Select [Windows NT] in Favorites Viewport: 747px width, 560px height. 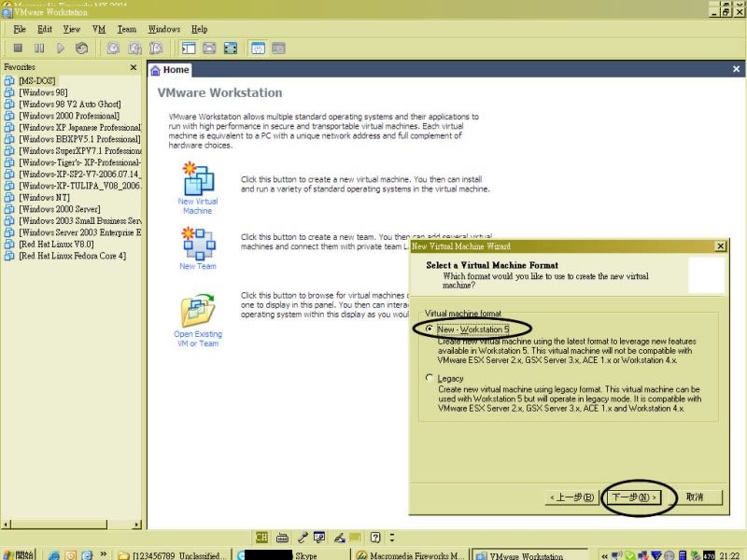(44, 197)
